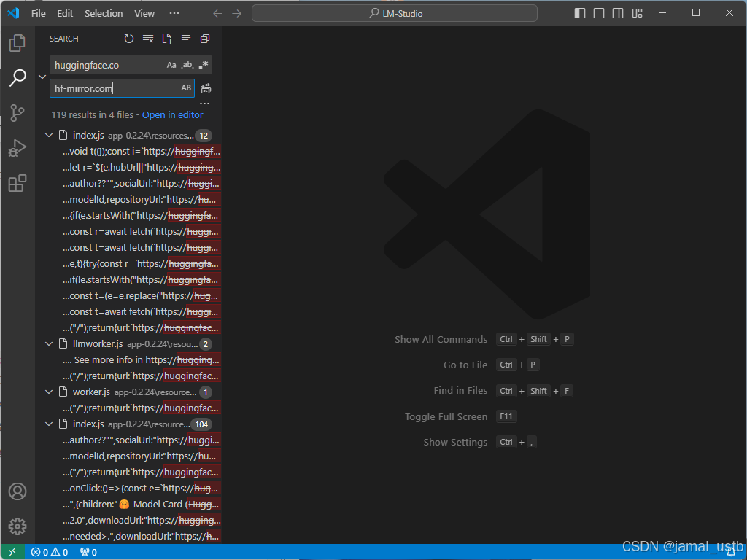Collapse the index.js results group

(x=49, y=135)
